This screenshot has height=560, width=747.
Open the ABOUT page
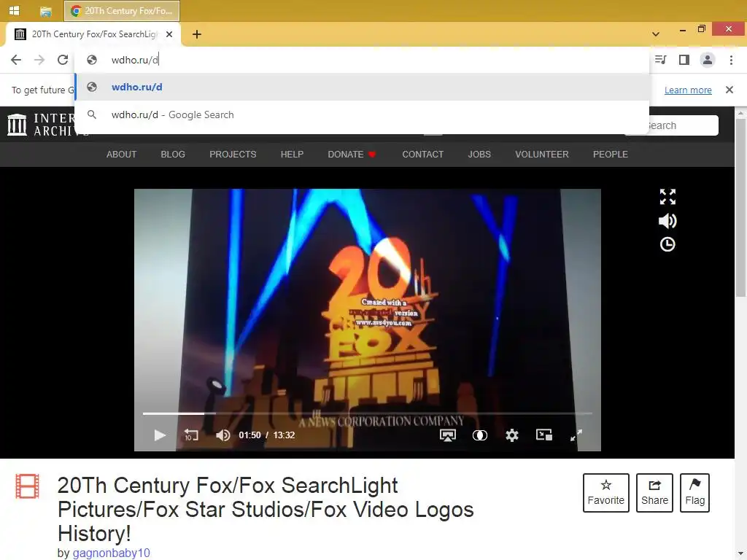click(x=122, y=155)
